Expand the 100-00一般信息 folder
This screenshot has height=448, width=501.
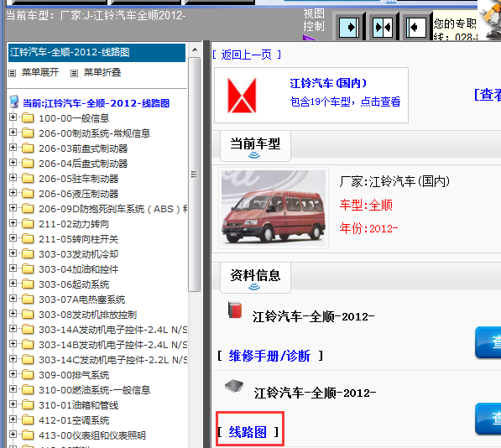(x=13, y=117)
